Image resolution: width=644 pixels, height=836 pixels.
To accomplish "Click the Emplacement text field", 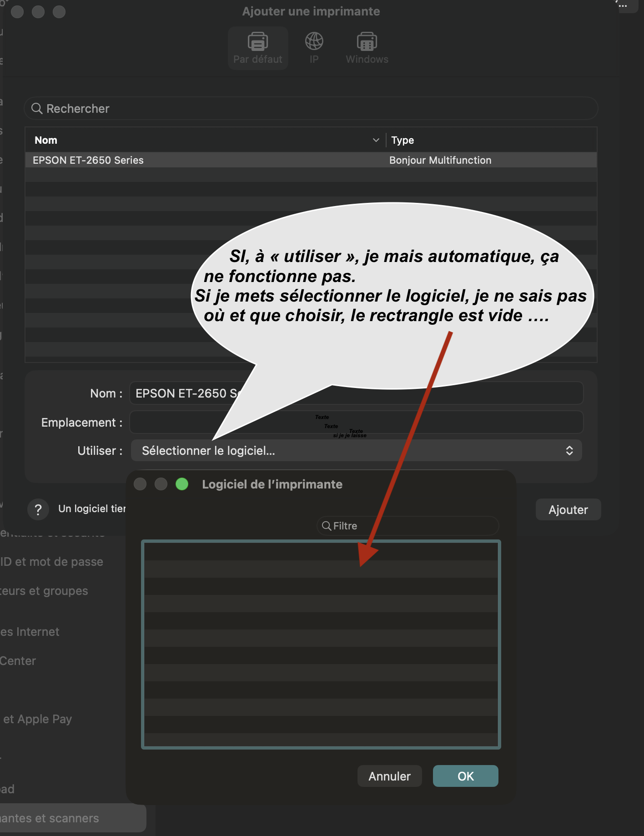I will click(356, 422).
